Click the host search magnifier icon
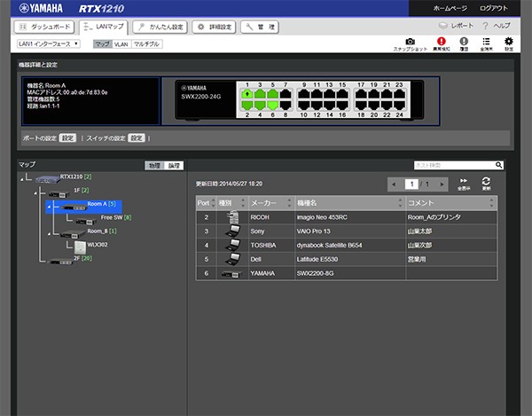 (x=498, y=165)
